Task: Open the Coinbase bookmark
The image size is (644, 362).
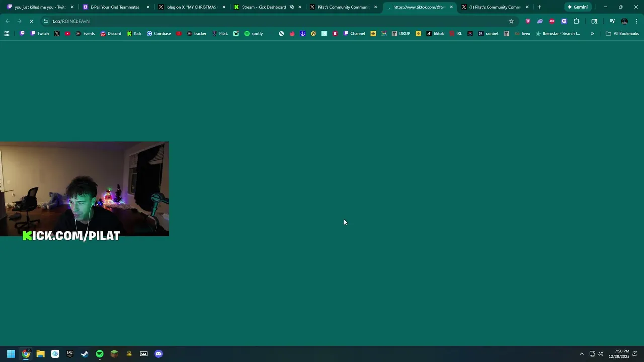Action: click(158, 34)
